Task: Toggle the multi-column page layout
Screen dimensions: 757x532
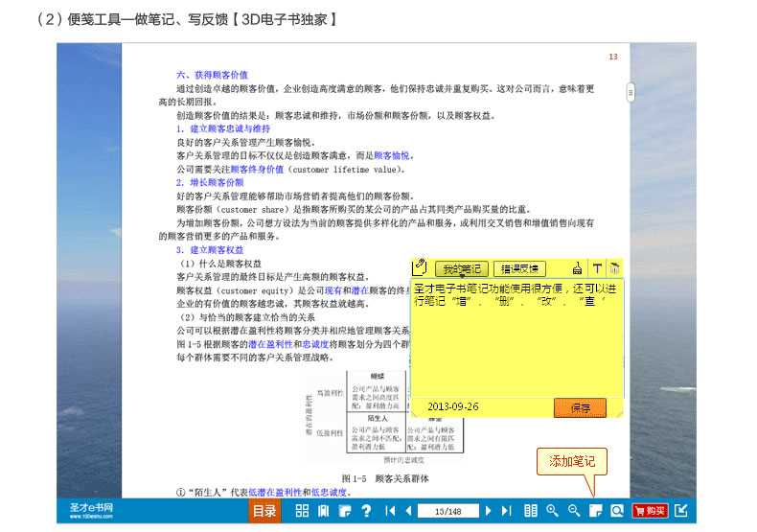Action: (530, 511)
